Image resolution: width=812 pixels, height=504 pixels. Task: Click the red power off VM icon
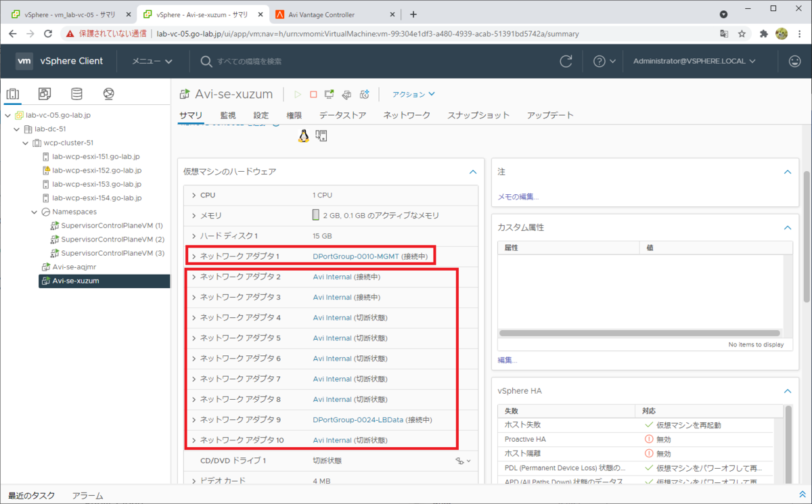point(313,95)
